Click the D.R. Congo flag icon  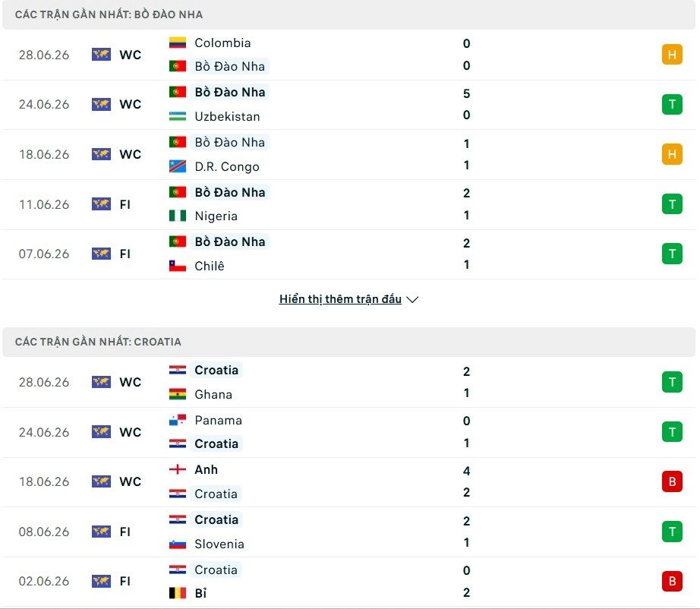(177, 166)
